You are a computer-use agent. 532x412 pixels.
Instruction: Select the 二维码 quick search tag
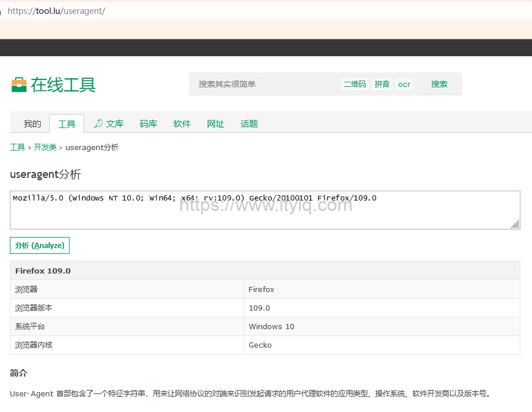pos(355,84)
